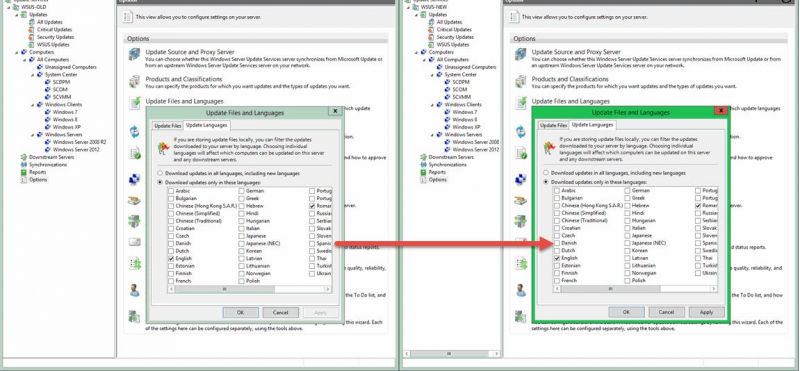Click Apply in right Update Files dialog
The height and width of the screenshot is (371, 800).
point(707,312)
